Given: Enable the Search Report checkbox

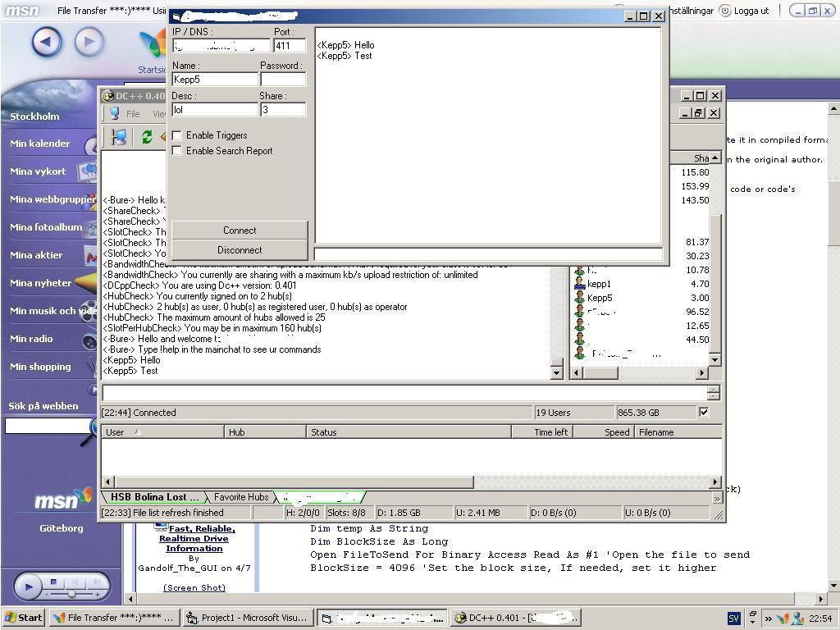Looking at the screenshot, I should coord(177,151).
